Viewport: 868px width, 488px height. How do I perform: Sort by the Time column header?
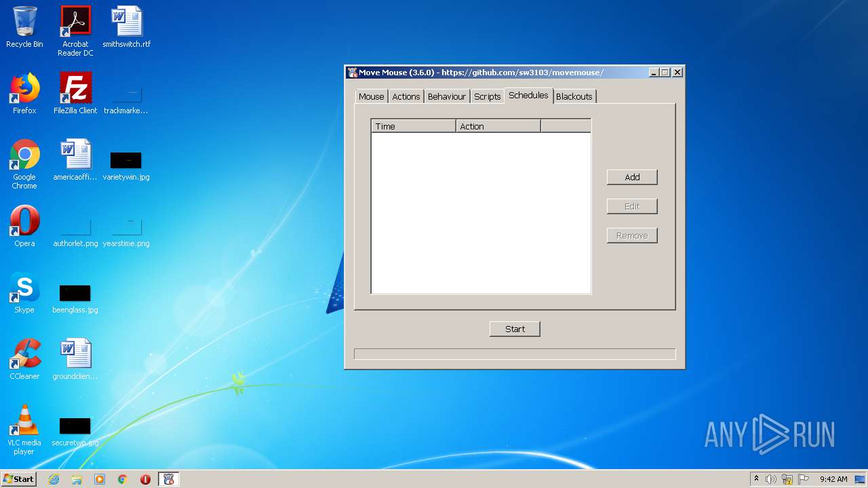413,126
